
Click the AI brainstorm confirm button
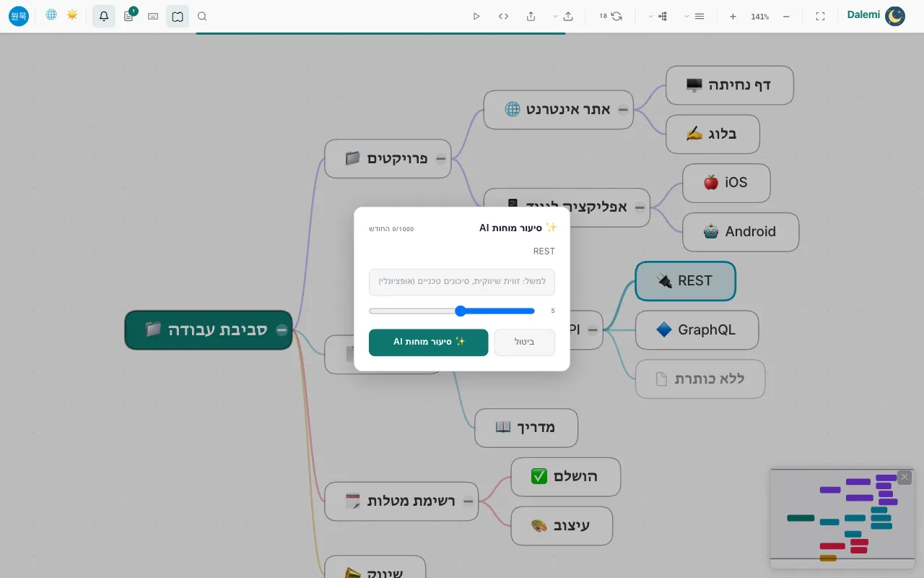[429, 342]
